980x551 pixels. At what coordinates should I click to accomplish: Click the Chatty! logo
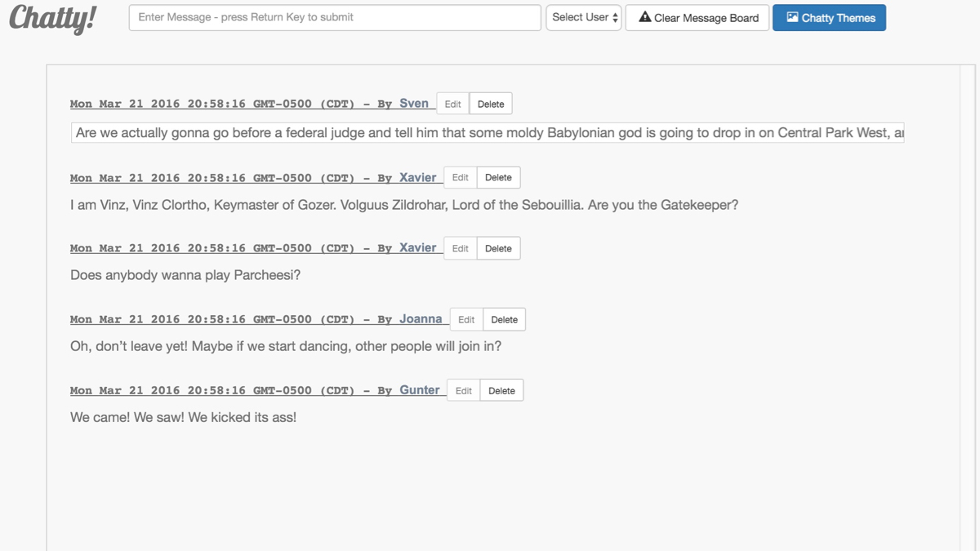52,19
